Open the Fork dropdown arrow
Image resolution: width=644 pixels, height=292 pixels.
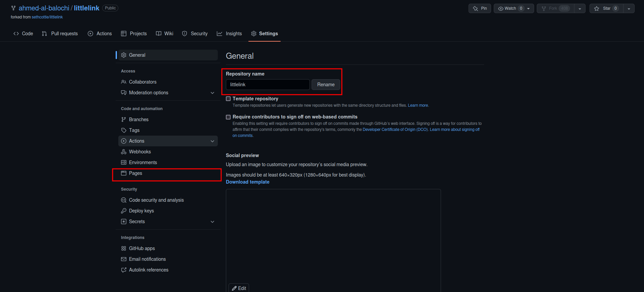(580, 9)
